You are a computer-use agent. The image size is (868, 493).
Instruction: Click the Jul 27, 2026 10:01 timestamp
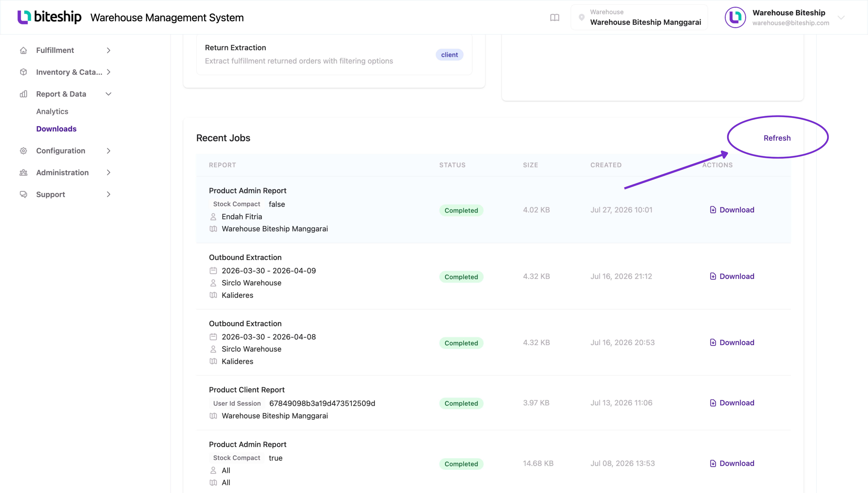[x=621, y=210]
